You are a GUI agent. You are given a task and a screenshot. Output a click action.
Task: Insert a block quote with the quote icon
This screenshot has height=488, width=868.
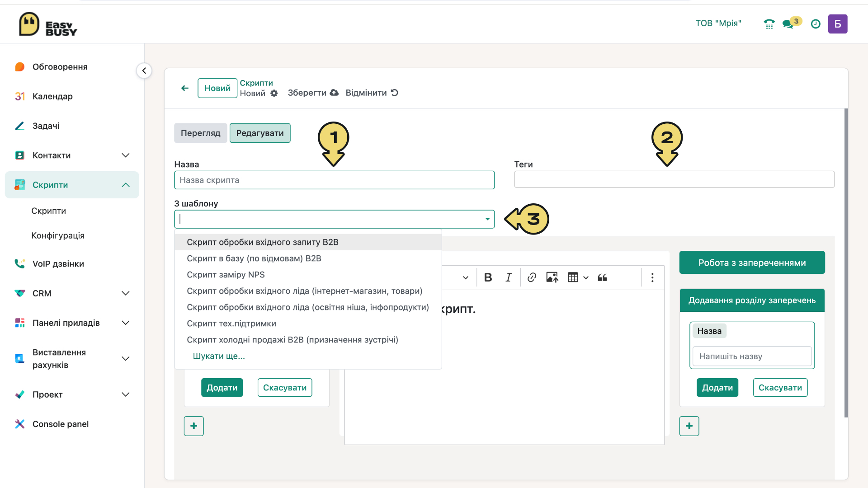coord(602,277)
